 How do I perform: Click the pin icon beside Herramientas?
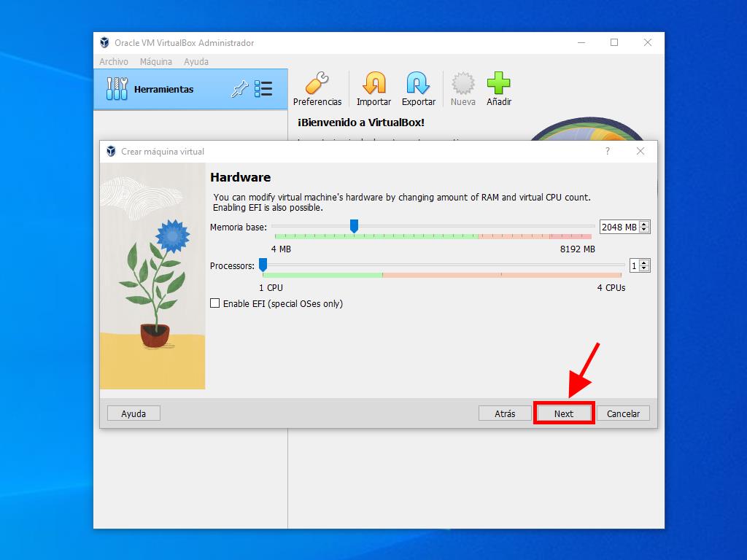(239, 89)
